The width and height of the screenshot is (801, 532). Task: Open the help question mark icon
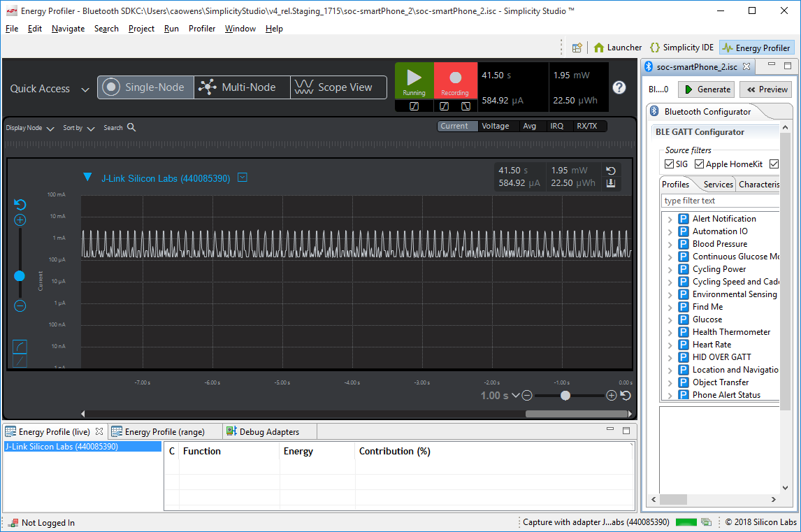[x=619, y=87]
